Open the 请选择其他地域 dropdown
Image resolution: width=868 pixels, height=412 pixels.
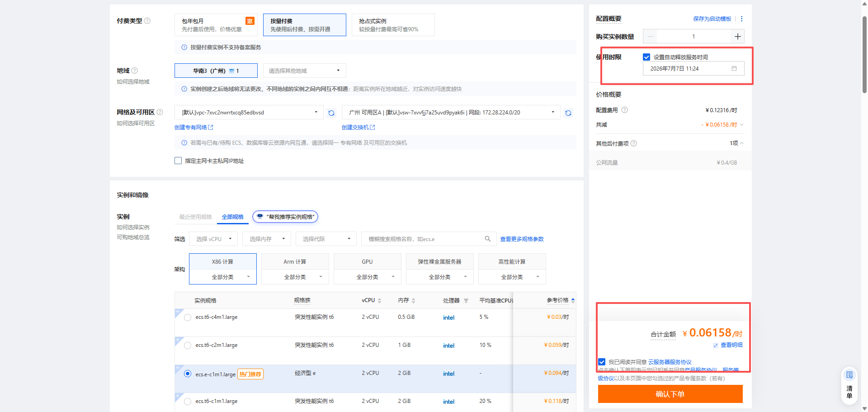click(304, 71)
